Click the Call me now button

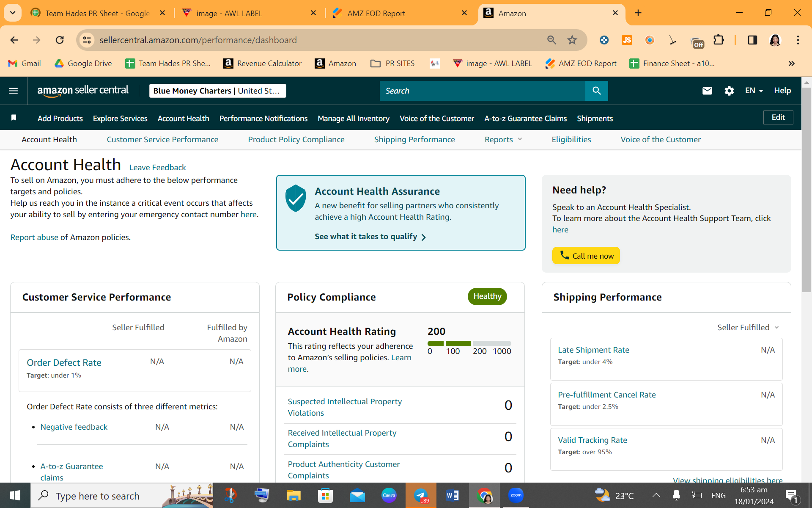586,256
